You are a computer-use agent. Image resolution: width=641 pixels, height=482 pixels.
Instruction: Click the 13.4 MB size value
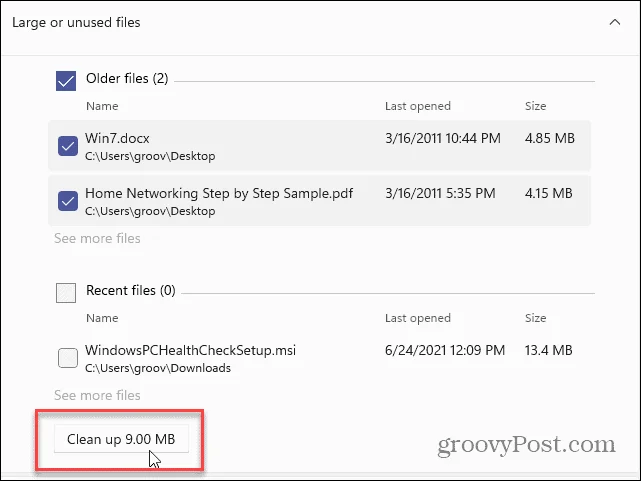pos(549,350)
